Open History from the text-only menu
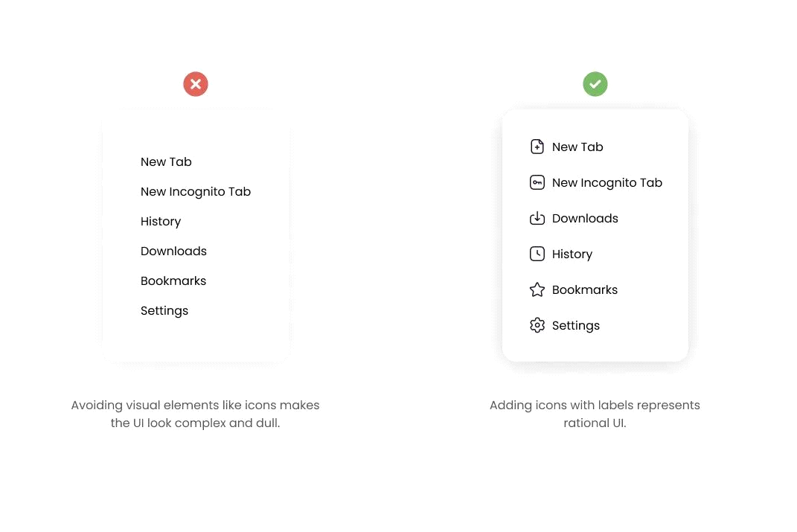Viewport: 797px width, 532px height. pos(161,222)
